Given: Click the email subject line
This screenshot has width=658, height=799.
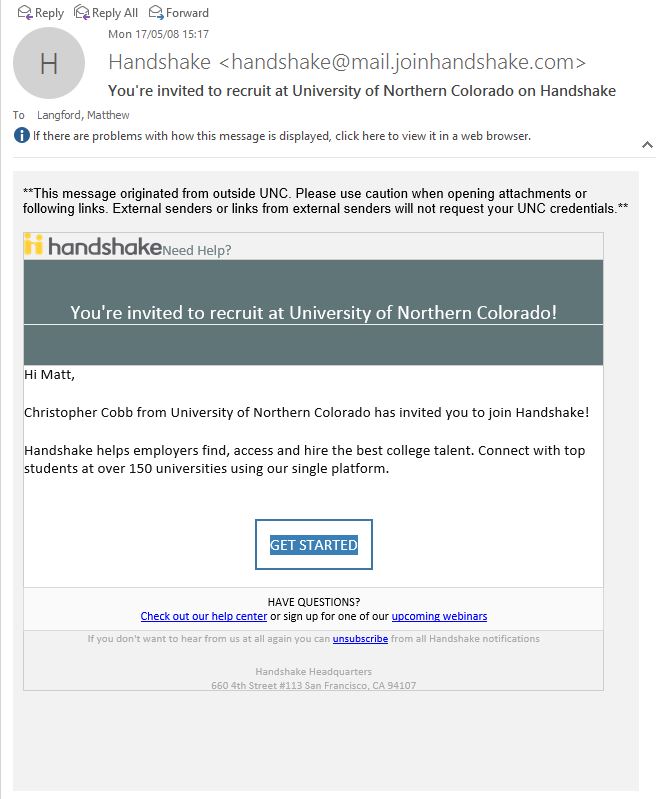Looking at the screenshot, I should click(362, 91).
